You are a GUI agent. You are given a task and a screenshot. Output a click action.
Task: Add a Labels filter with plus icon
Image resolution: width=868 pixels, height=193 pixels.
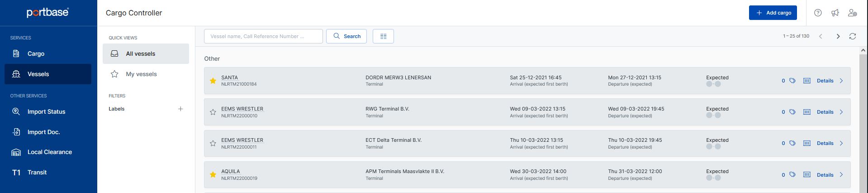(x=180, y=109)
